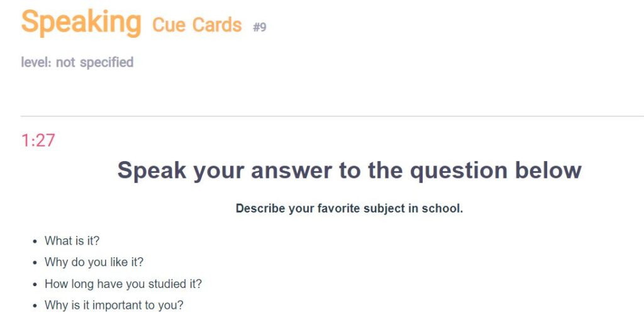This screenshot has width=644, height=334.
Task: Click the word 'Cards' in the title
Action: [x=217, y=25]
